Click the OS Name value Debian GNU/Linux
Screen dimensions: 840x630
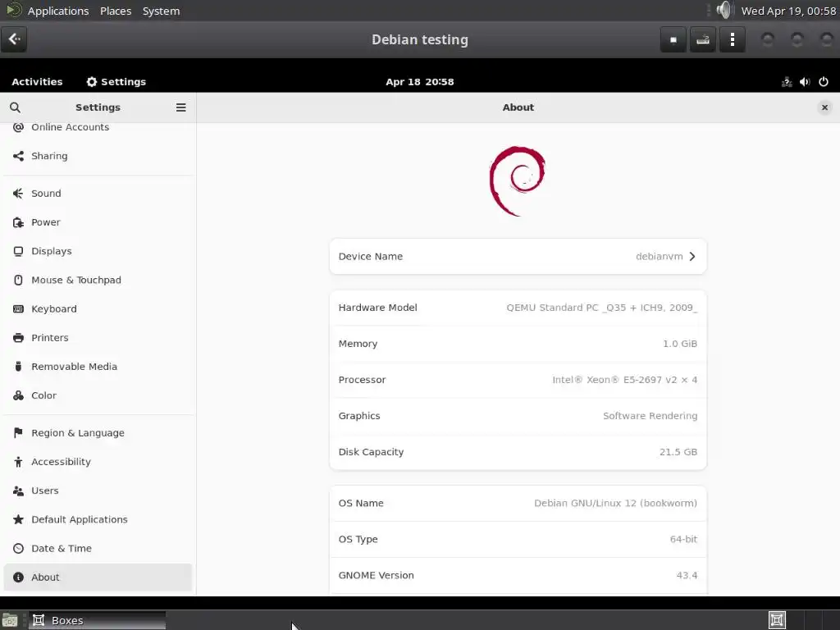(x=615, y=503)
